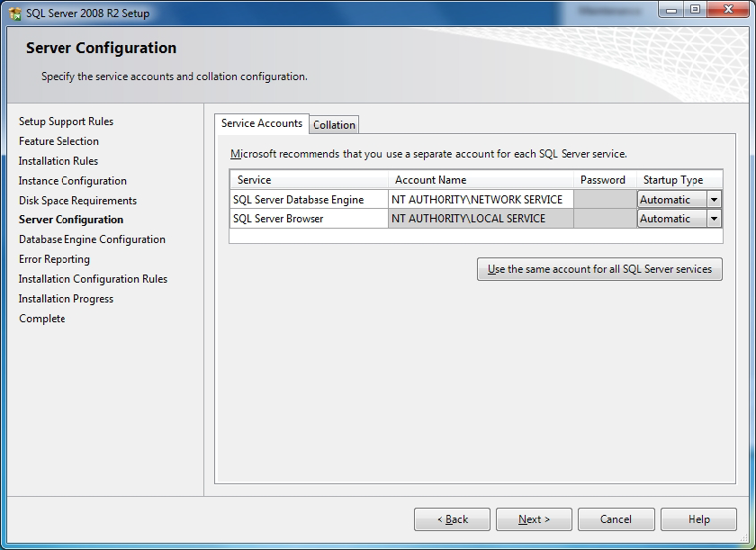Minimize the SQL Server Setup window
The height and width of the screenshot is (550, 756).
(x=671, y=10)
